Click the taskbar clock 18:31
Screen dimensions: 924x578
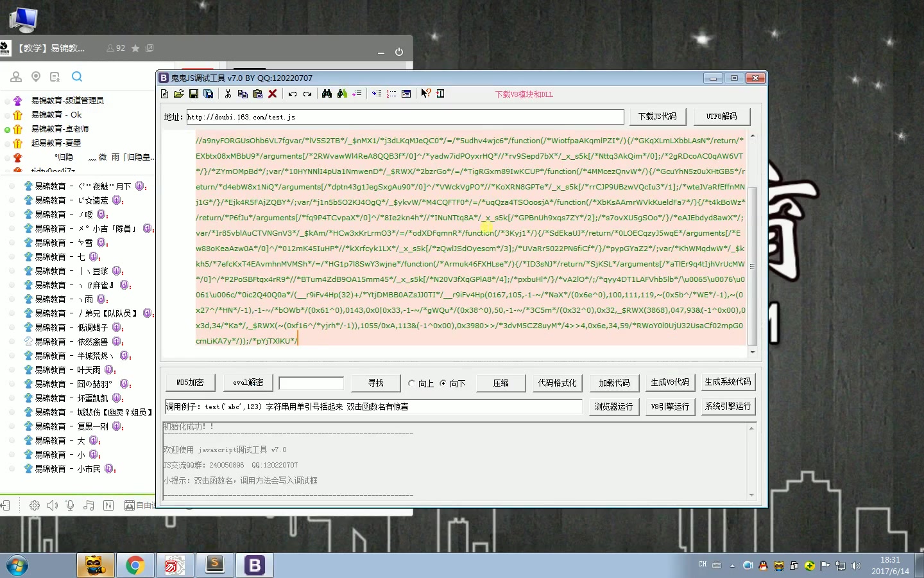coord(890,560)
